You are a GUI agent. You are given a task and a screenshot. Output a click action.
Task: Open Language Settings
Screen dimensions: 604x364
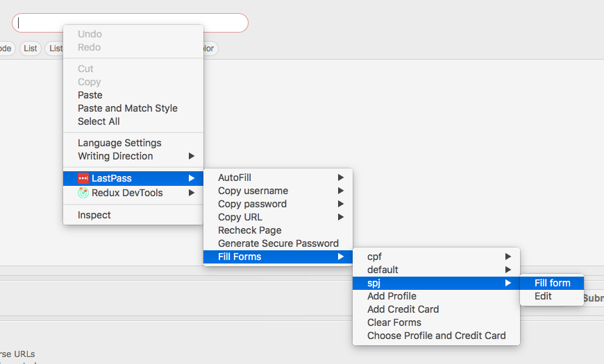133,143
